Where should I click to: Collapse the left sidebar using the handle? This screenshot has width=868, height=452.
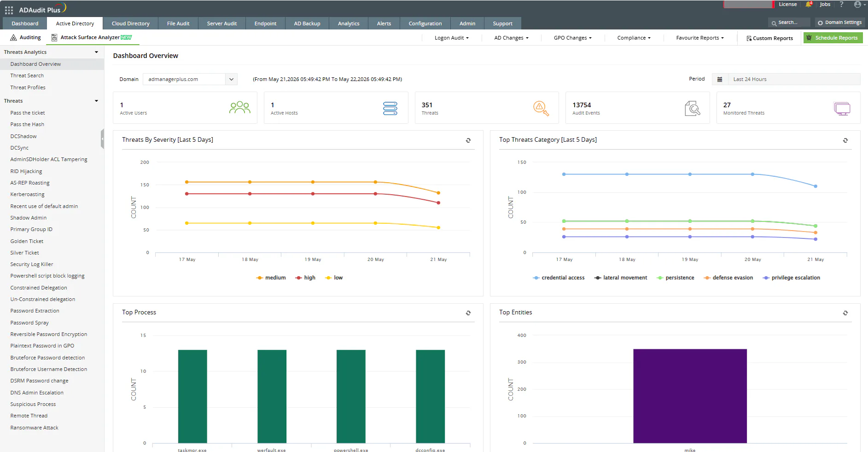102,139
